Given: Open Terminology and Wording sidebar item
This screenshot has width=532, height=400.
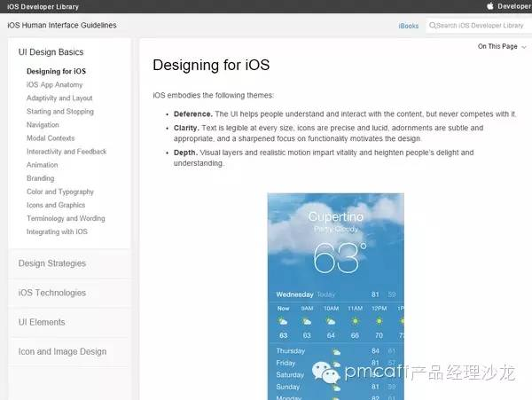Looking at the screenshot, I should click(66, 218).
